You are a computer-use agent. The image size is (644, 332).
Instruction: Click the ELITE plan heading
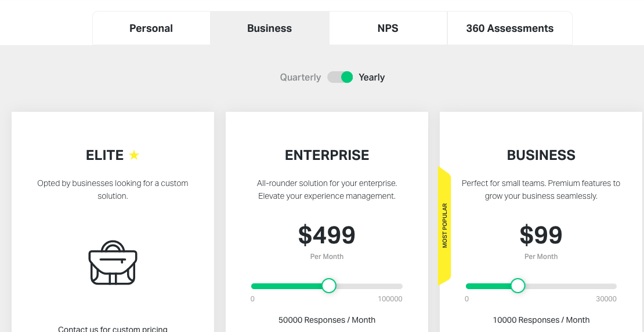(x=105, y=155)
